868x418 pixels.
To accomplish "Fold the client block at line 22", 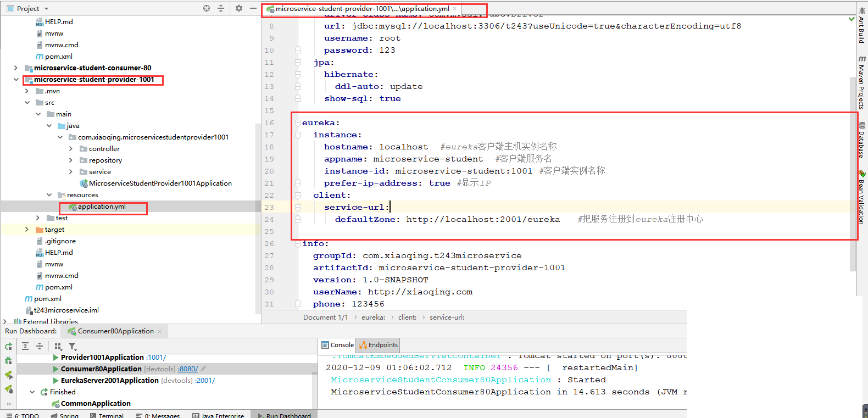I will click(298, 195).
